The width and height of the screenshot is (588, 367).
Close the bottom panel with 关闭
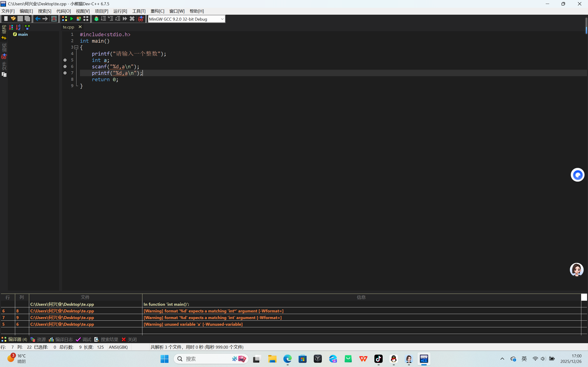pos(129,339)
